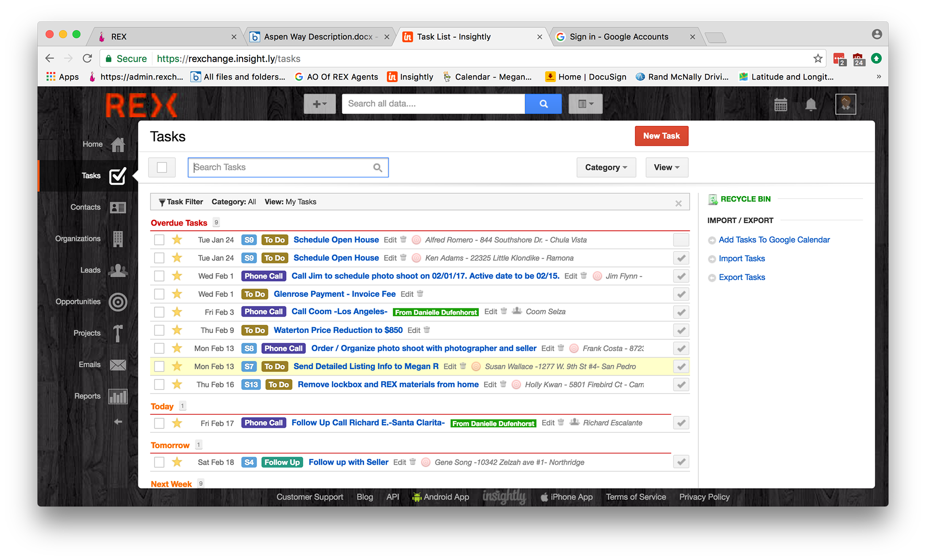Reload the browser page

coord(87,58)
